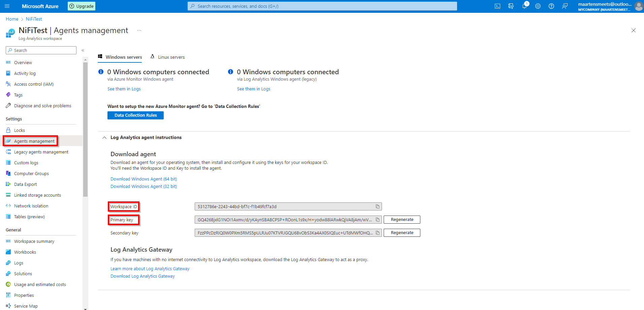Viewport: 644px width, 310px height.
Task: Click the Data Collection Rules button
Action: (x=135, y=115)
